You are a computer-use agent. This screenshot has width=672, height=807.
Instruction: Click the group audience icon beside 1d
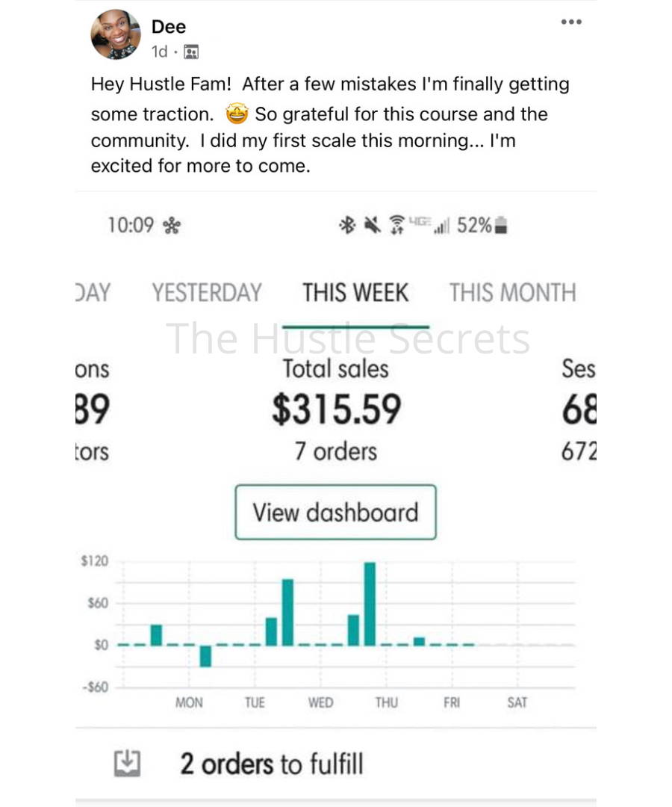pos(190,52)
